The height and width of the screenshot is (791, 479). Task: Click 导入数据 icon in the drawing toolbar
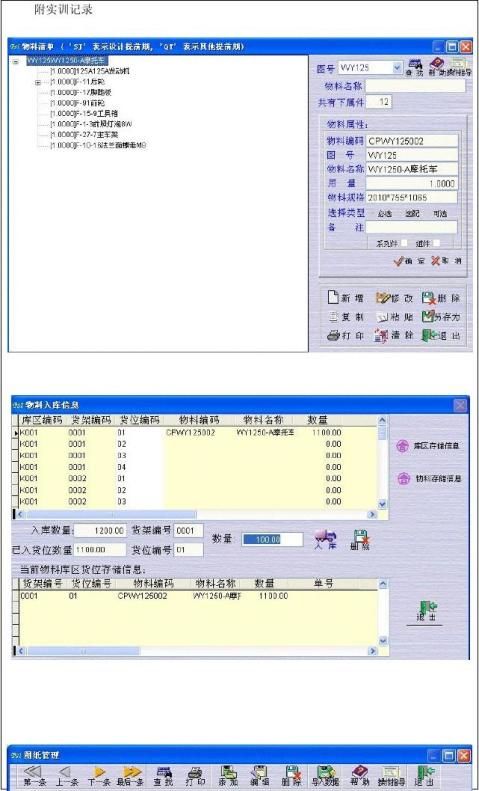click(x=326, y=772)
